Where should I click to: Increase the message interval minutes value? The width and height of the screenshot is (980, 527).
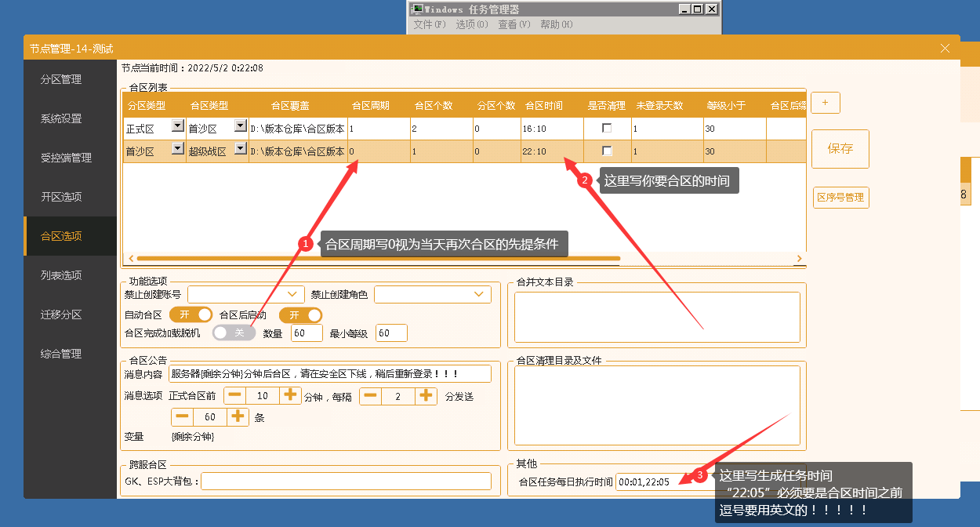[x=425, y=396]
